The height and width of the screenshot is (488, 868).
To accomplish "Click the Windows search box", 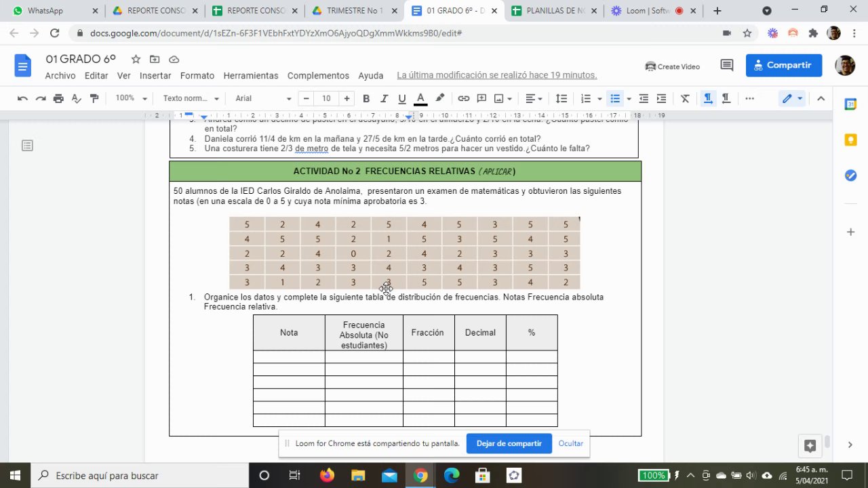I will pyautogui.click(x=140, y=475).
